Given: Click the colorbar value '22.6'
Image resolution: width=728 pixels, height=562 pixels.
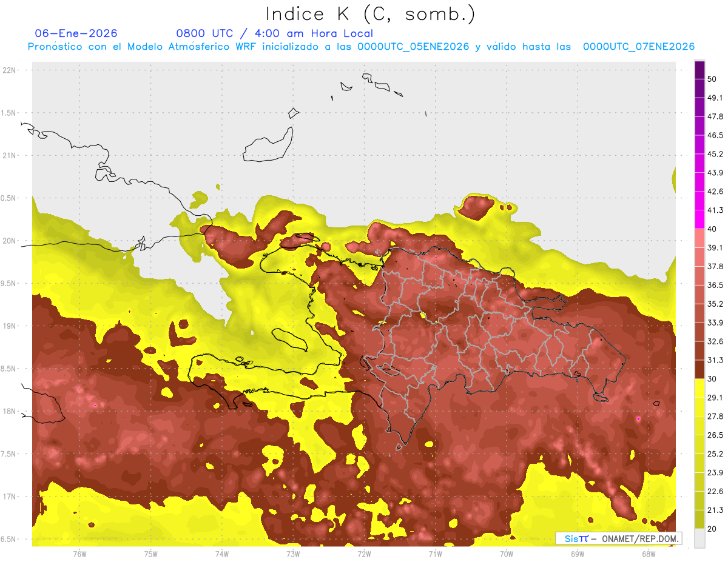Looking at the screenshot, I should 715,492.
